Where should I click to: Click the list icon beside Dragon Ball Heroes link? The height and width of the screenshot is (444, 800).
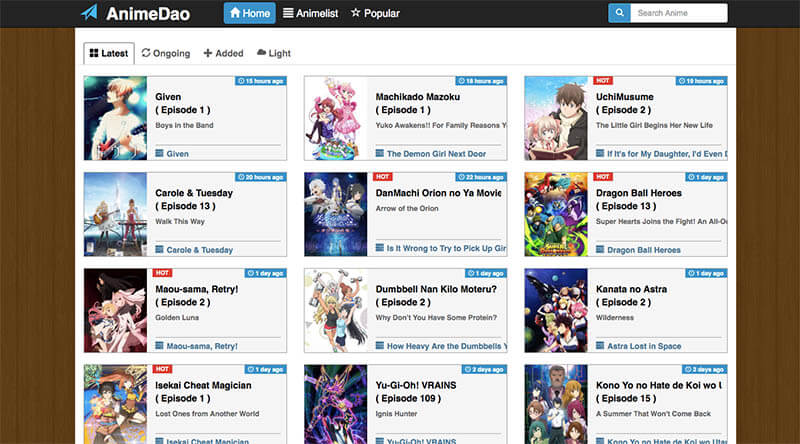[600, 250]
